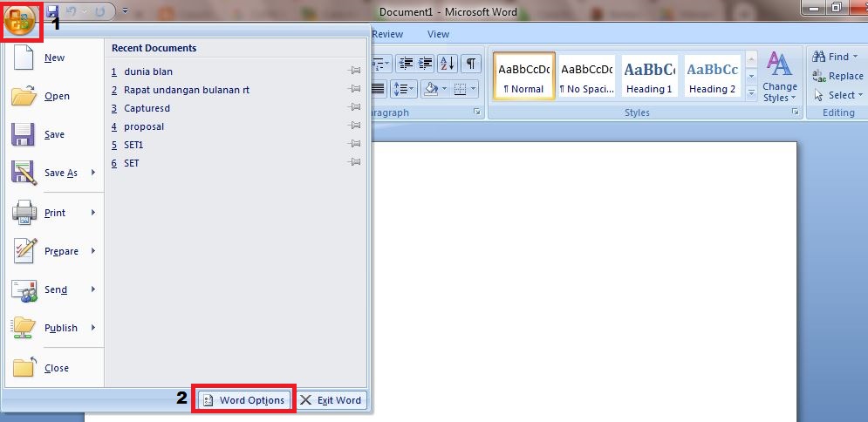The height and width of the screenshot is (422, 868).
Task: Open the Shading color dropdown arrow
Action: pos(445,88)
